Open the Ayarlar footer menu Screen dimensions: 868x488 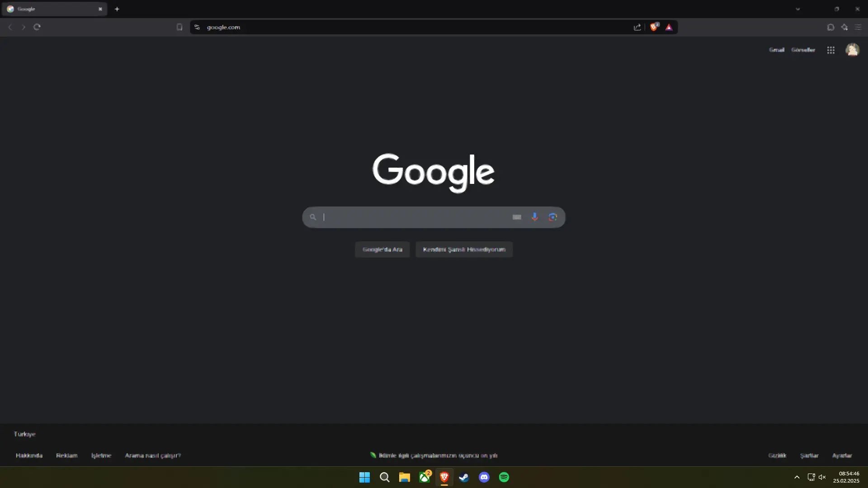(x=842, y=455)
